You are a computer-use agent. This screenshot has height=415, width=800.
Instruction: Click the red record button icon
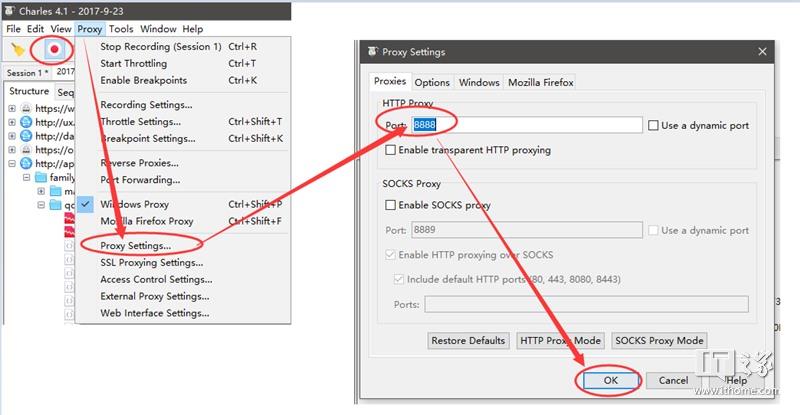tap(54, 50)
